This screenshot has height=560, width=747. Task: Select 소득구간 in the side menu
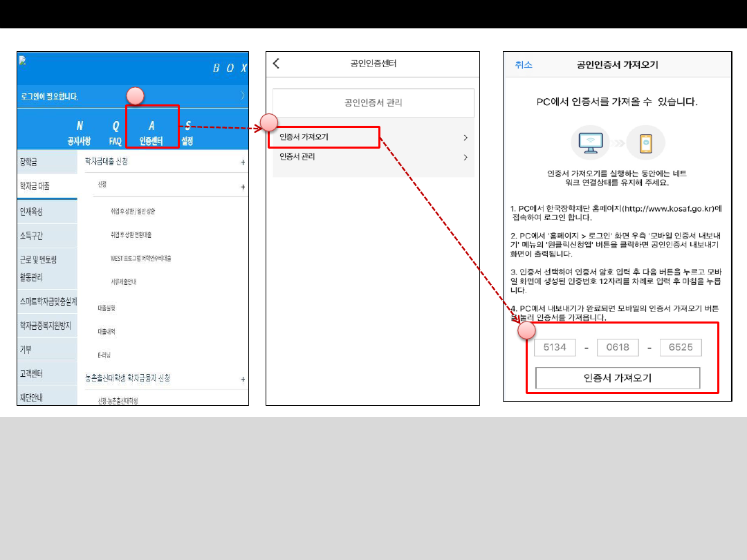tap(47, 236)
